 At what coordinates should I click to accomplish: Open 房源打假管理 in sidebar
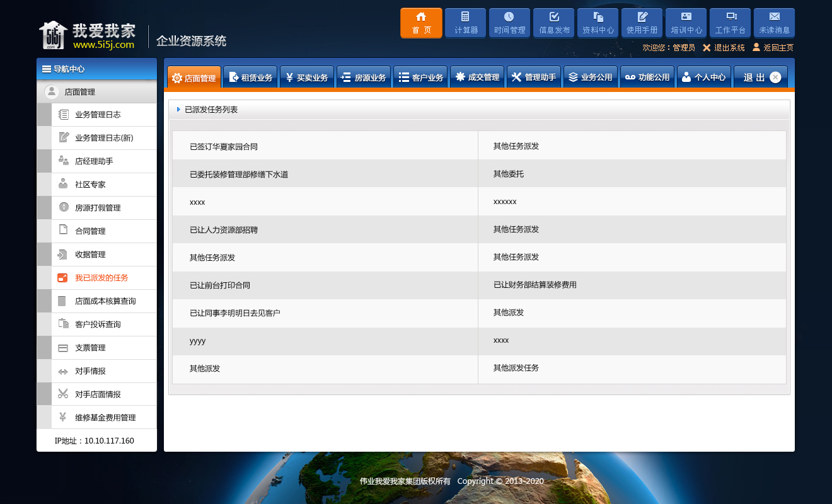pos(96,208)
